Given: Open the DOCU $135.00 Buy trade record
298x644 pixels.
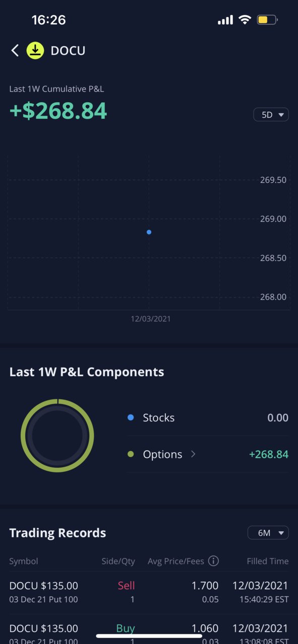Looking at the screenshot, I should pos(149,633).
